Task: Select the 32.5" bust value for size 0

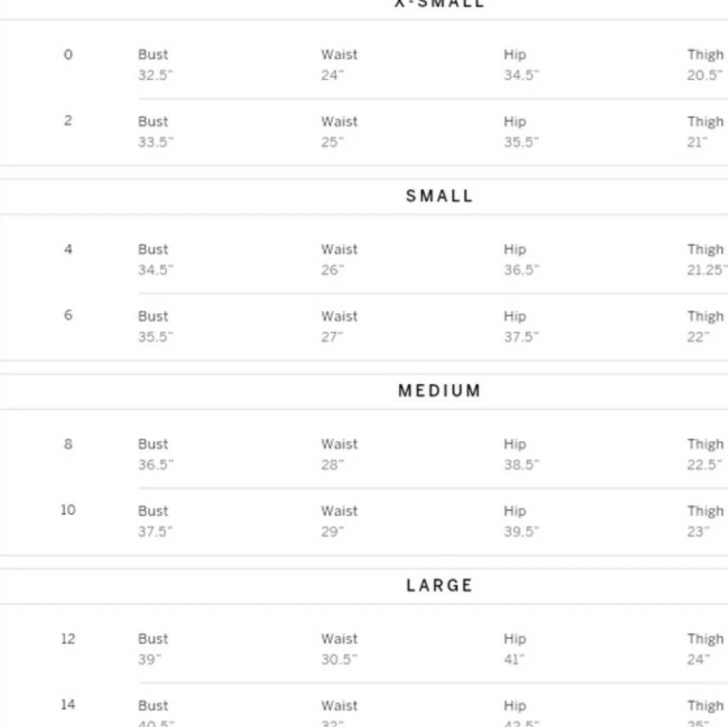Action: pos(156,75)
